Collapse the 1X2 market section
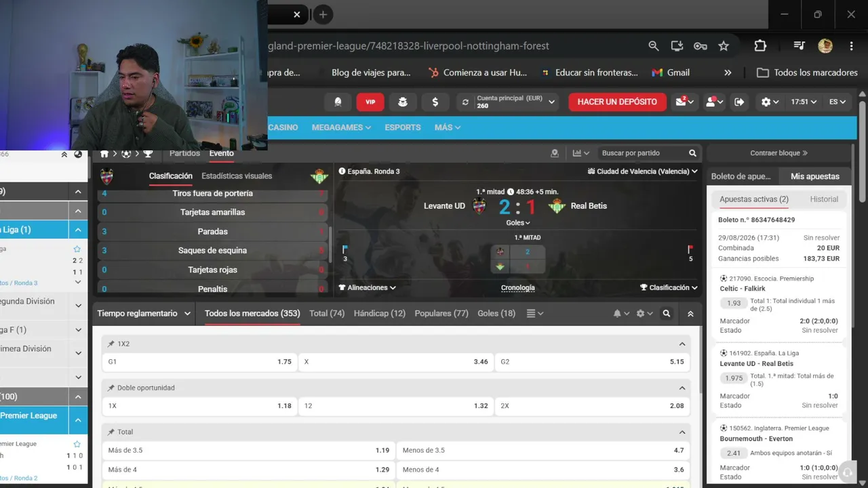Image resolution: width=868 pixels, height=488 pixels. [682, 344]
